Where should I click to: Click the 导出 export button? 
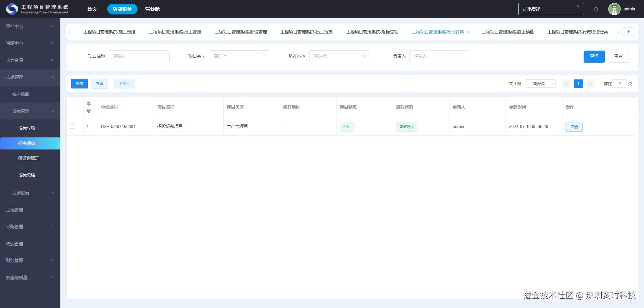(100, 83)
